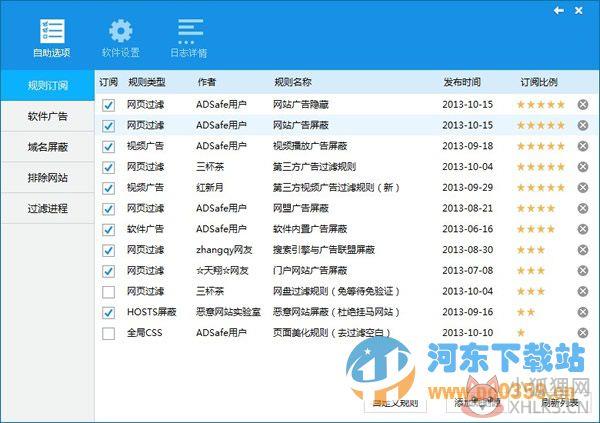
Task: Toggle checkbox for 视频播放广告屏蔽
Action: [x=109, y=146]
